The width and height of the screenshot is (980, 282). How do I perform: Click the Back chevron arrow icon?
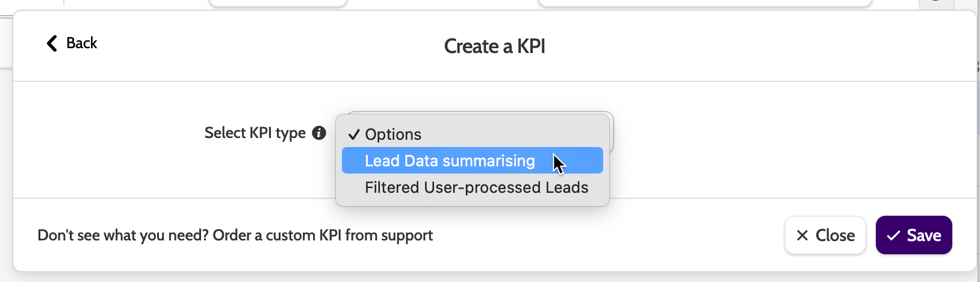pos(52,43)
